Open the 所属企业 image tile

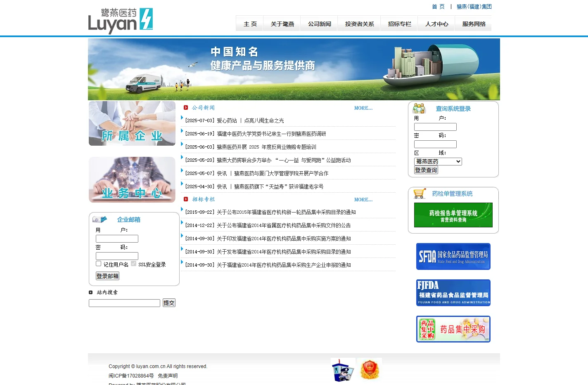(132, 123)
